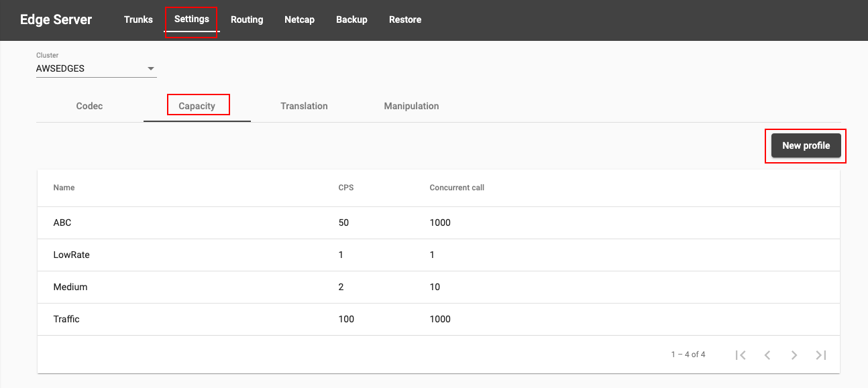Viewport: 868px width, 388px height.
Task: Go to the first page of results
Action: (741, 355)
